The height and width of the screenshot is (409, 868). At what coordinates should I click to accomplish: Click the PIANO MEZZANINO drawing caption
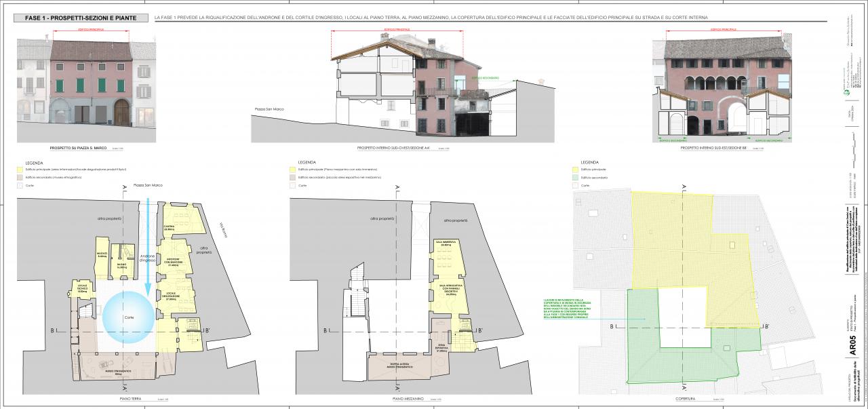pyautogui.click(x=408, y=398)
